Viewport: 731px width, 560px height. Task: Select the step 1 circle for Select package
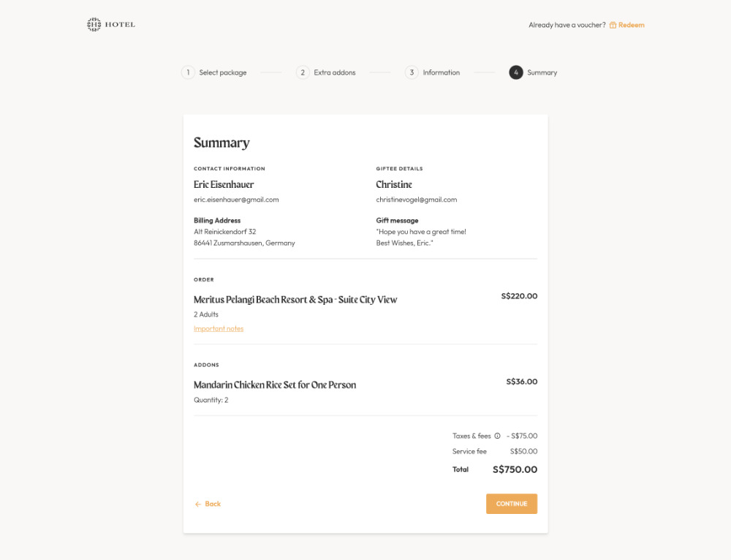pos(188,72)
